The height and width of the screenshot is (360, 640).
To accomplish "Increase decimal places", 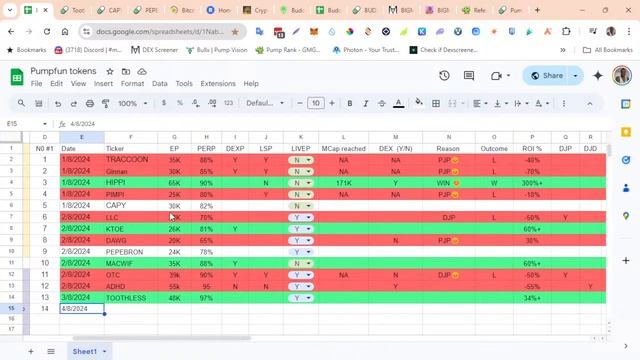I will [212, 103].
